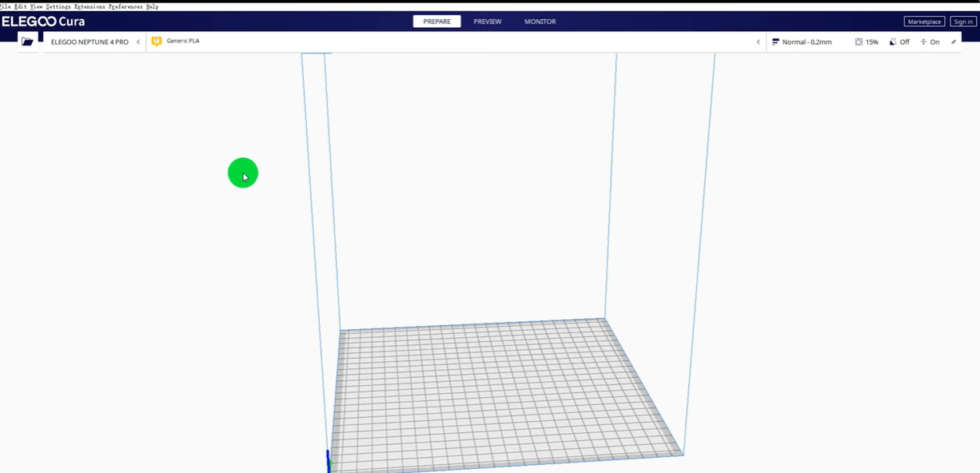Select the PREPARE stage tab

click(436, 22)
